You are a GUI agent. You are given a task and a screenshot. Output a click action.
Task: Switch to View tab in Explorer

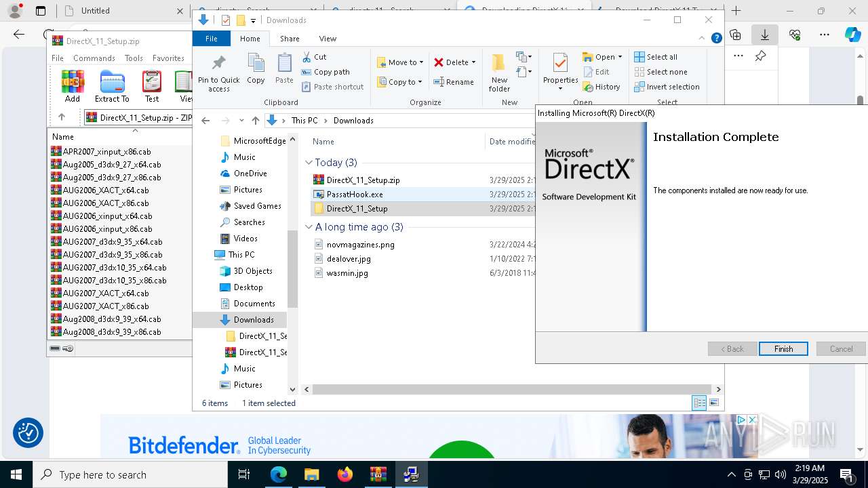(328, 39)
